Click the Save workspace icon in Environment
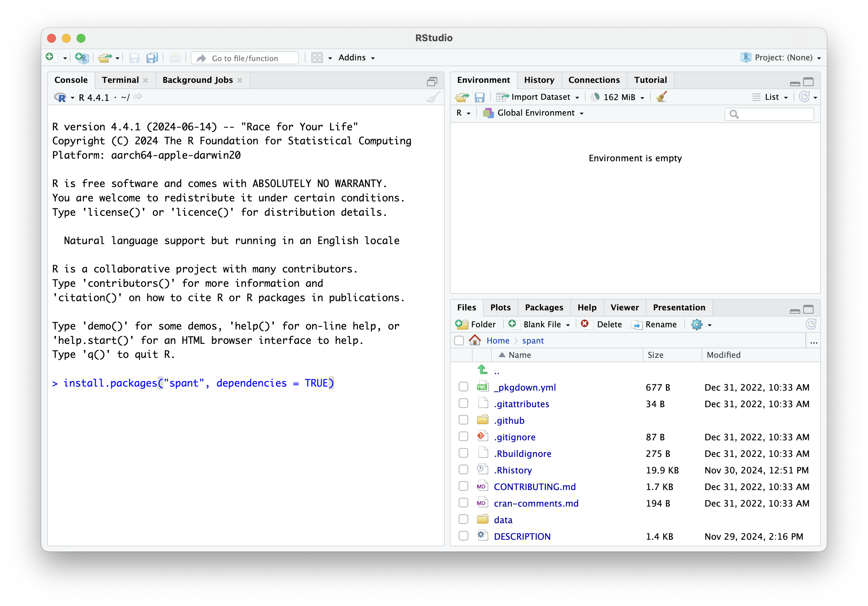The width and height of the screenshot is (868, 606). pos(479,98)
